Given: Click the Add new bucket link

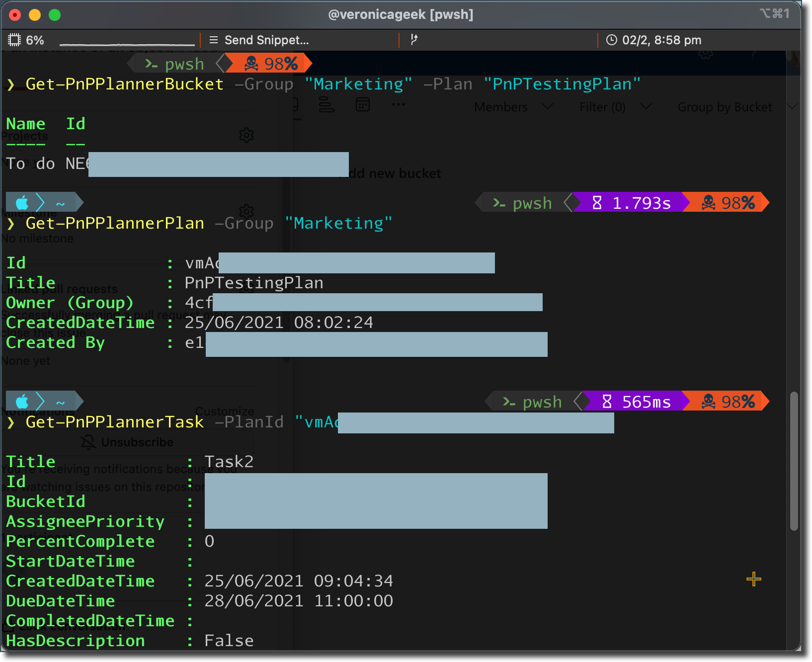Looking at the screenshot, I should [392, 173].
